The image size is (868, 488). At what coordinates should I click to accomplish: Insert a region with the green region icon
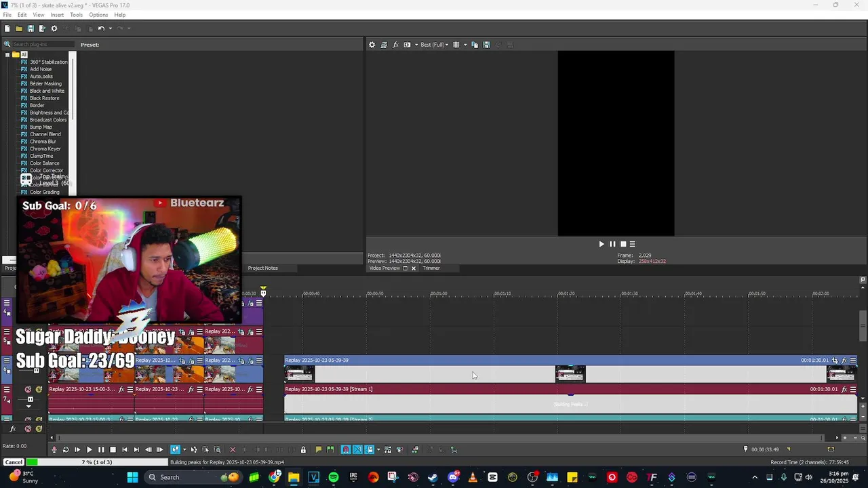point(330,449)
